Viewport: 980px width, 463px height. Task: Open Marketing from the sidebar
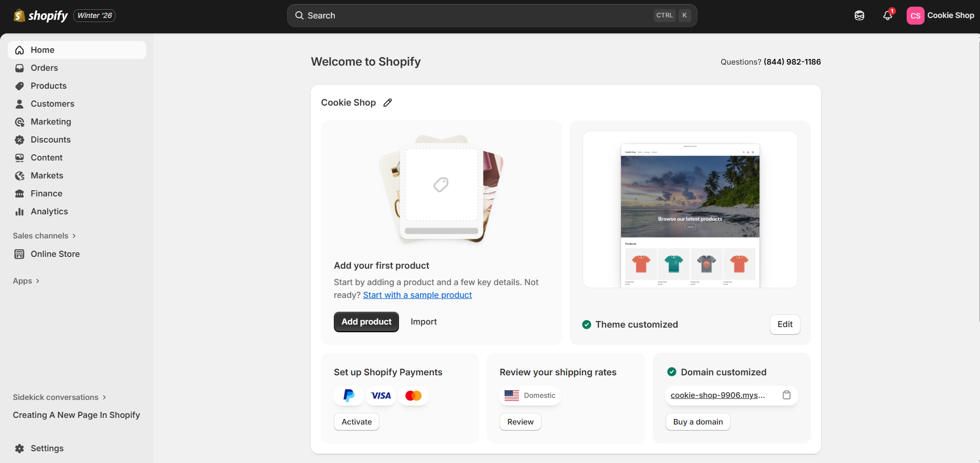51,122
